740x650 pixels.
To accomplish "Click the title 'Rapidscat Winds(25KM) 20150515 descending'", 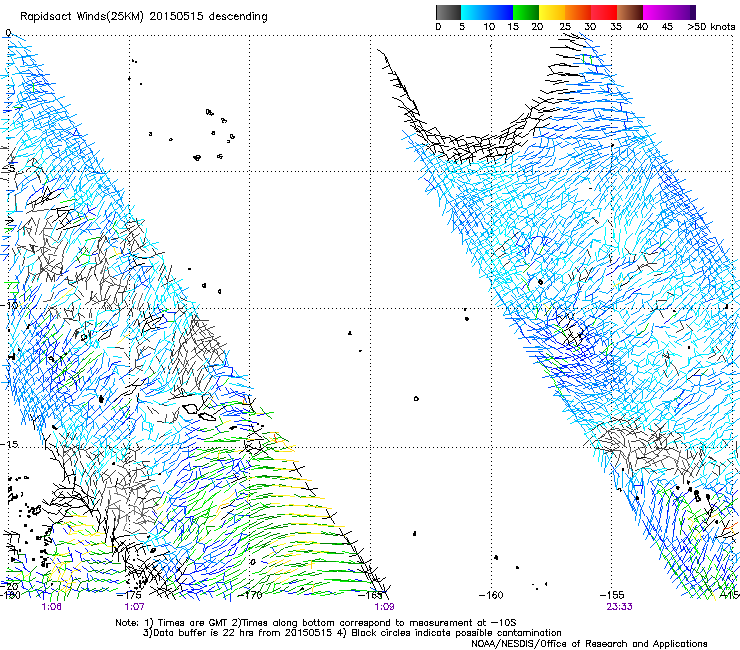I will click(143, 16).
